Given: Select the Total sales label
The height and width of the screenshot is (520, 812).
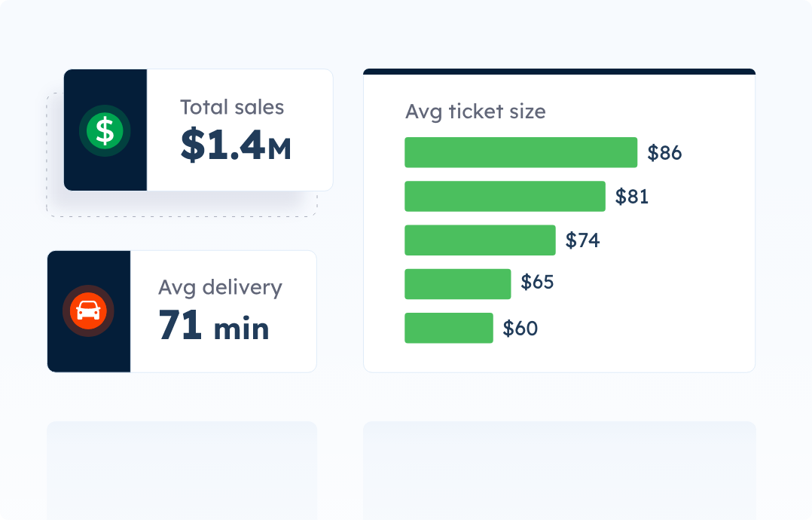Looking at the screenshot, I should 232,107.
